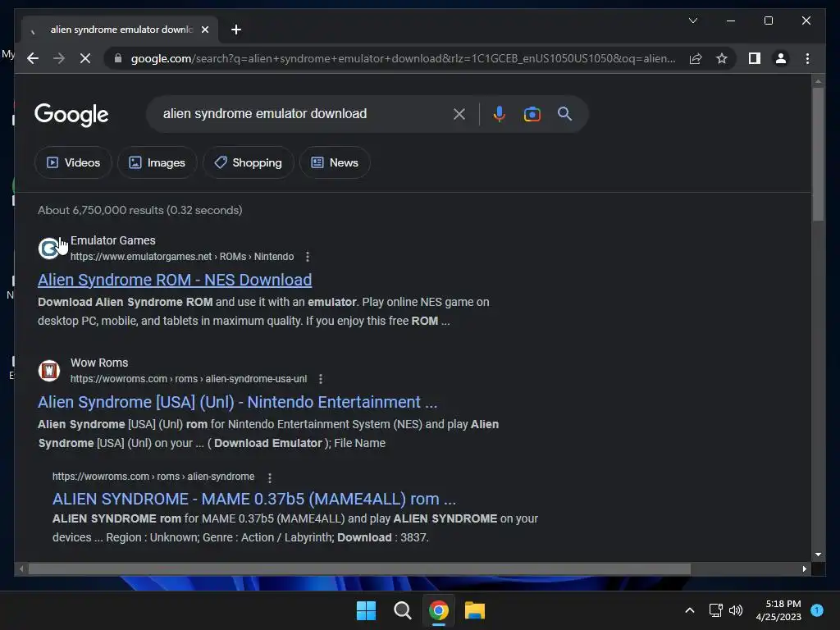Open the clock showing 5:18 PM
This screenshot has height=630, width=840.
pyautogui.click(x=778, y=610)
